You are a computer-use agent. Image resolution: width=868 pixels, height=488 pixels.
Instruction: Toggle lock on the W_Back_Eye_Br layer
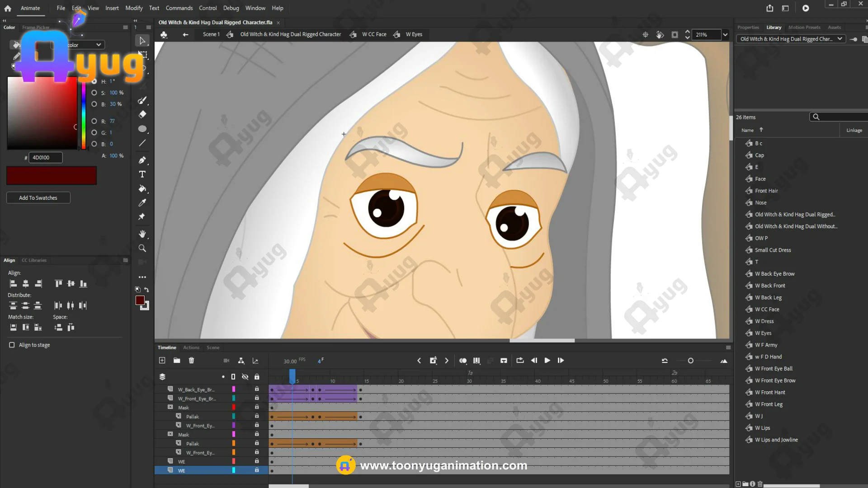tap(257, 389)
